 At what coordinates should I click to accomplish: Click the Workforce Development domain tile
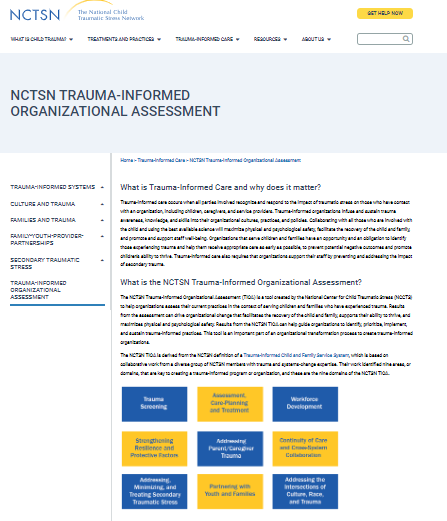[x=305, y=404]
